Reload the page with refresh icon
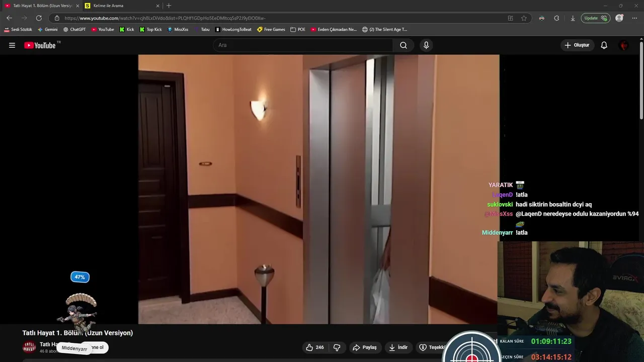Viewport: 644px width, 362px height. (39, 18)
